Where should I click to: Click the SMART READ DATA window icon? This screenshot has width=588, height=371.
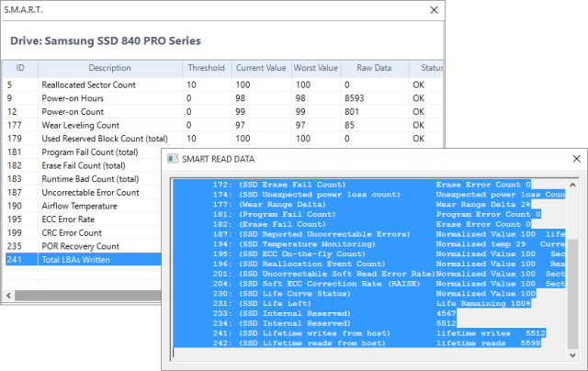173,159
